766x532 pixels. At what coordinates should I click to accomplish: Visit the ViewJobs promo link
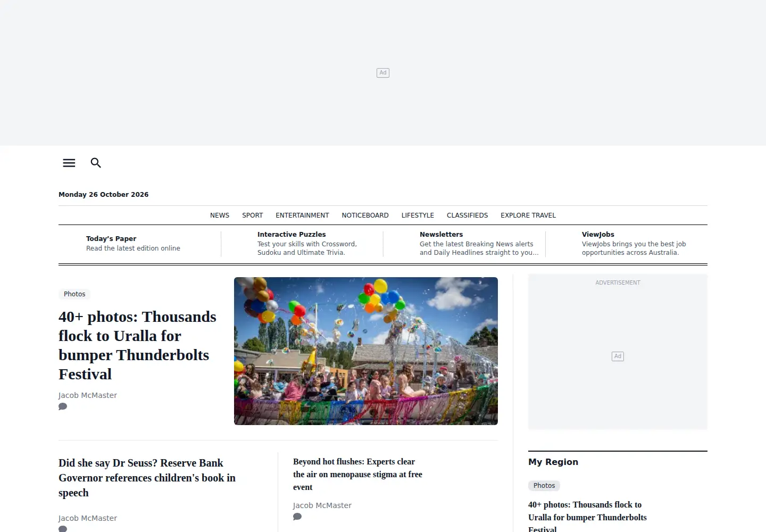click(634, 244)
